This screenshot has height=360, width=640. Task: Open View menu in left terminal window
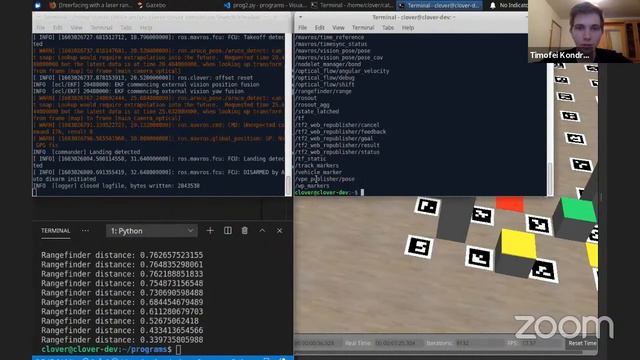76,28
